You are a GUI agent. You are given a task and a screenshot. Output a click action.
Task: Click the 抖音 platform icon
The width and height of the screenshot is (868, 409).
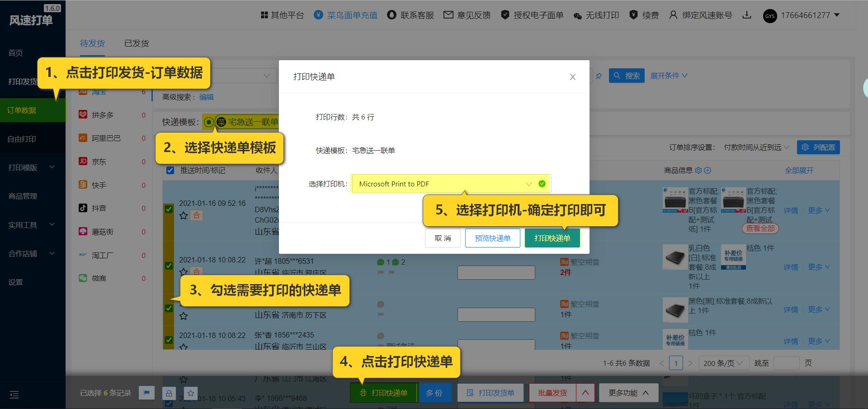[x=83, y=208]
